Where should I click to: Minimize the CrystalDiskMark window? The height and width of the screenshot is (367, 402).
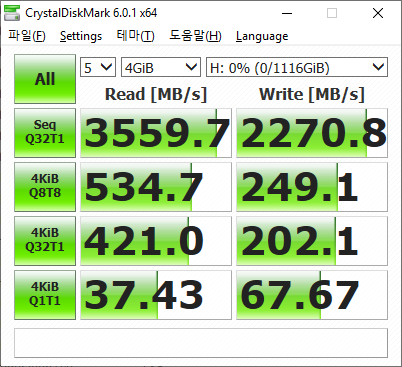287,13
